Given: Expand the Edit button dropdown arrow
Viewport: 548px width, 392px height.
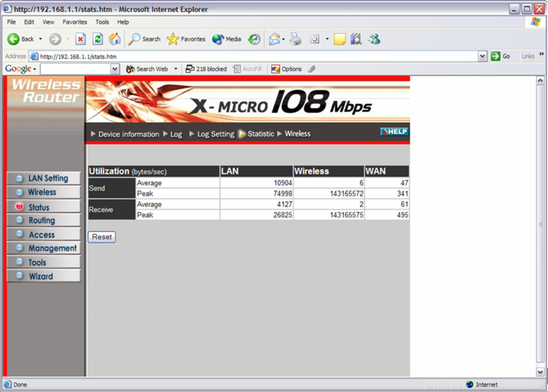Looking at the screenshot, I should coord(327,39).
